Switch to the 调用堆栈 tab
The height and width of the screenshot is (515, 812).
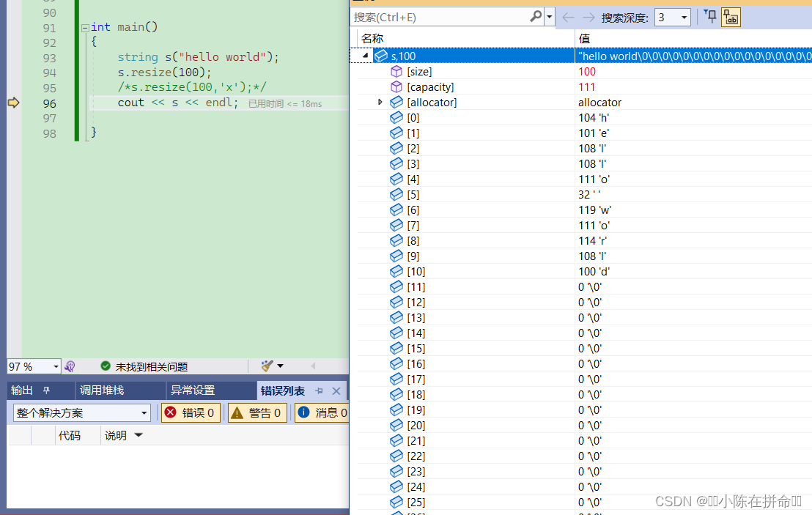(x=101, y=390)
